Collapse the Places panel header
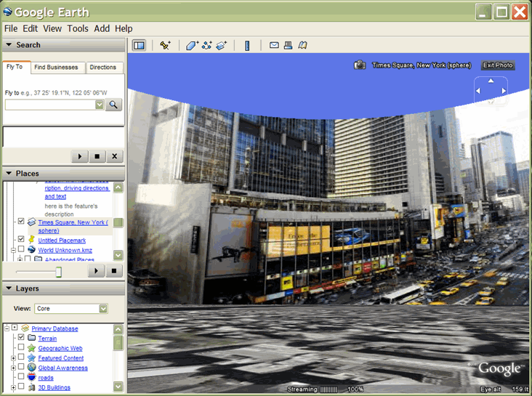The image size is (532, 396). pos(9,174)
